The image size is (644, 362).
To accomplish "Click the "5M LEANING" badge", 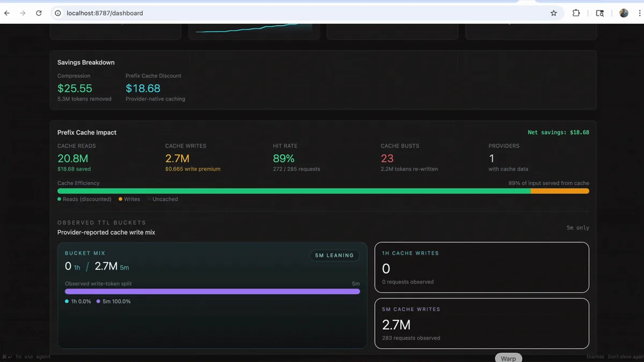I will 334,255.
